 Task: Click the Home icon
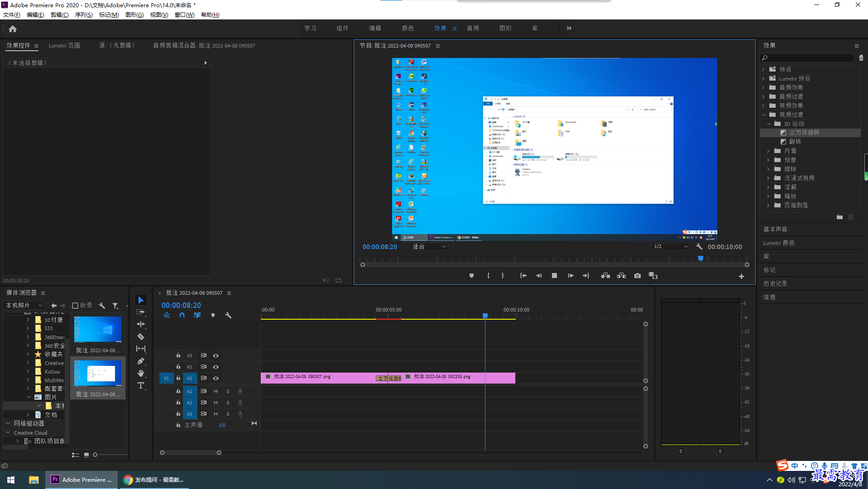13,29
